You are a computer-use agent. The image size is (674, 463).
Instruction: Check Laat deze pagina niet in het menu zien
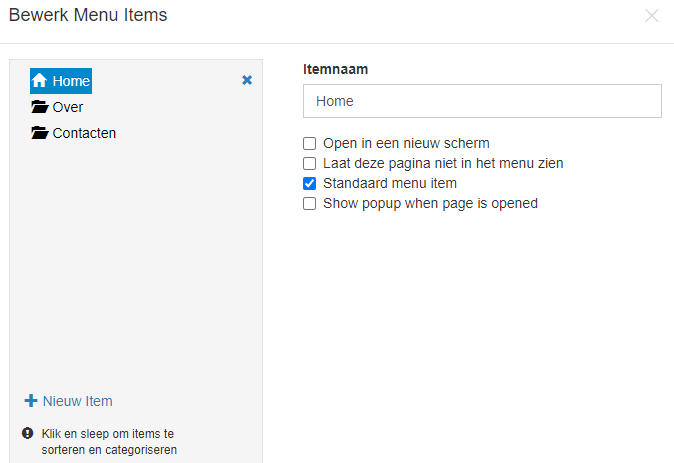pyautogui.click(x=309, y=163)
